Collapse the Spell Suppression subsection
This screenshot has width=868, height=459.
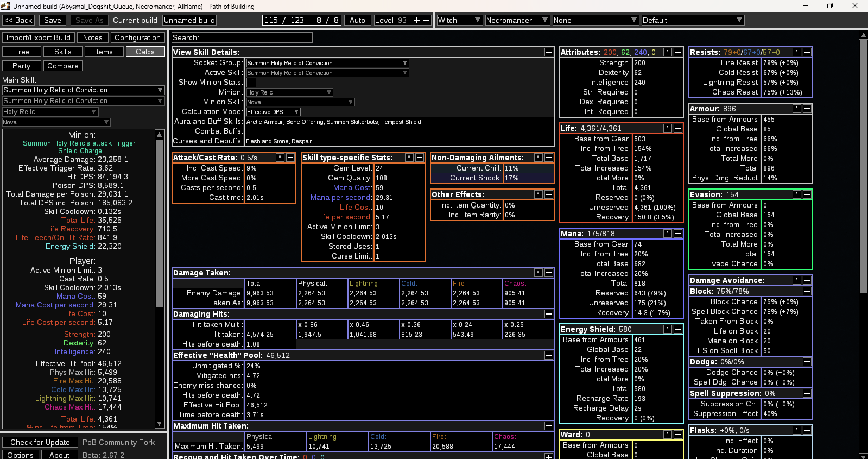tap(807, 393)
